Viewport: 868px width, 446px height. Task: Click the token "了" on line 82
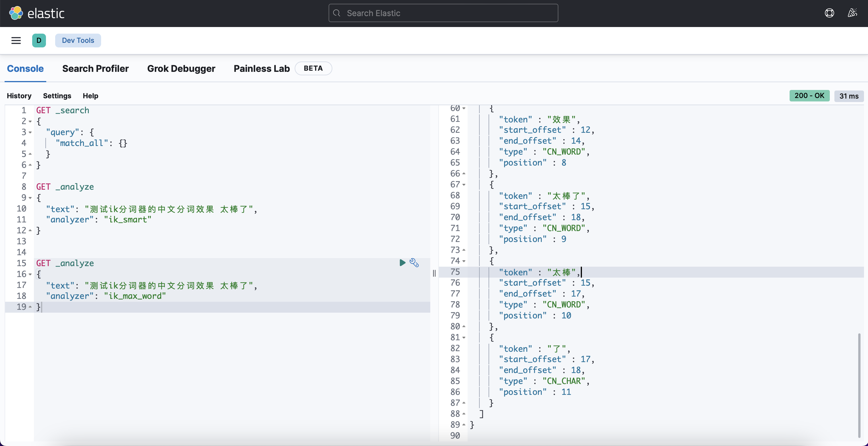[x=557, y=349]
